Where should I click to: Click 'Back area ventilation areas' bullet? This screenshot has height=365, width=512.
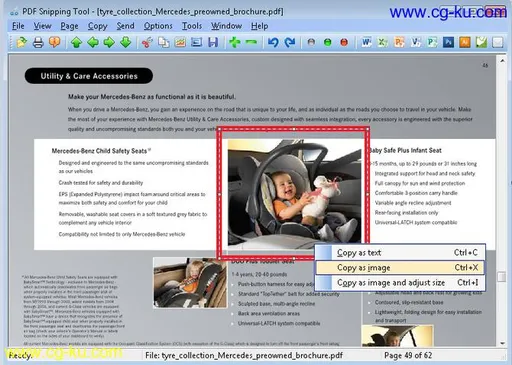click(x=269, y=314)
